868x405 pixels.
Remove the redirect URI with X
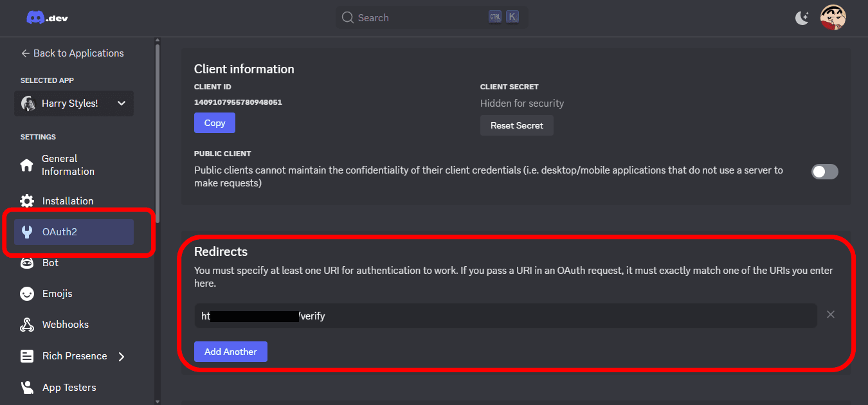[830, 315]
